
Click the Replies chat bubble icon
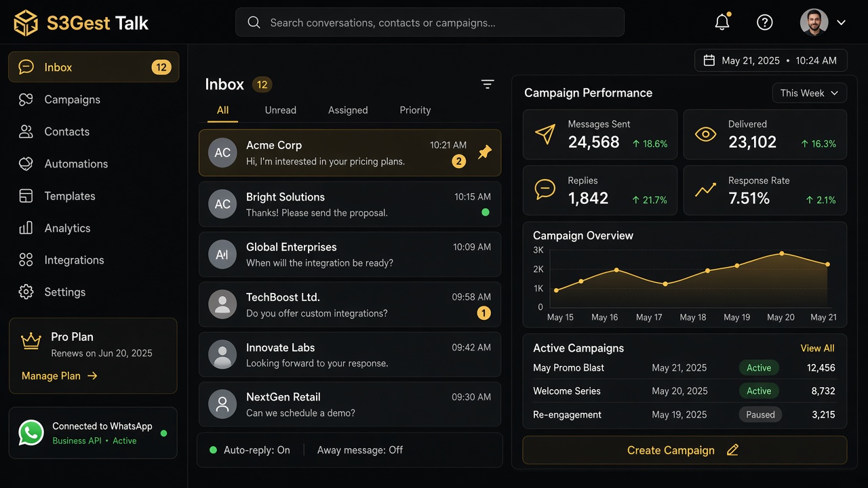click(545, 189)
